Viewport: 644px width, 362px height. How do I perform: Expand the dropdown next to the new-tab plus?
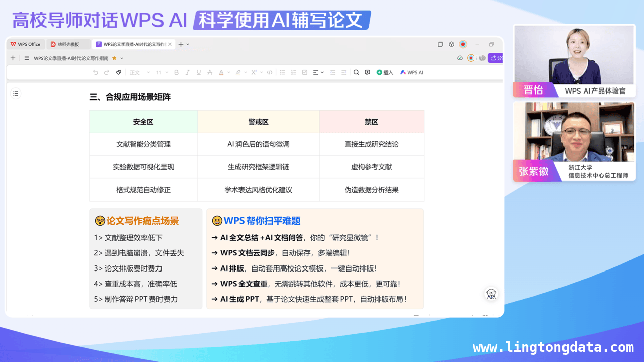[x=188, y=44]
